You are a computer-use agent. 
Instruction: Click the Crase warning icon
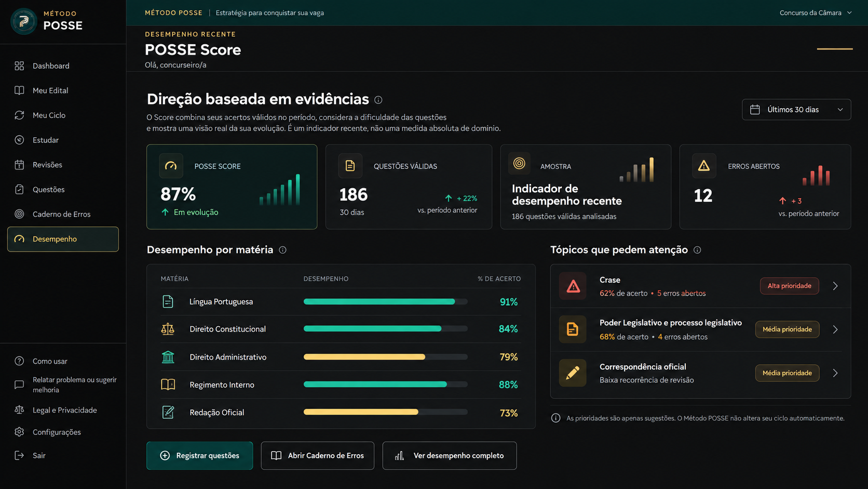pyautogui.click(x=573, y=286)
